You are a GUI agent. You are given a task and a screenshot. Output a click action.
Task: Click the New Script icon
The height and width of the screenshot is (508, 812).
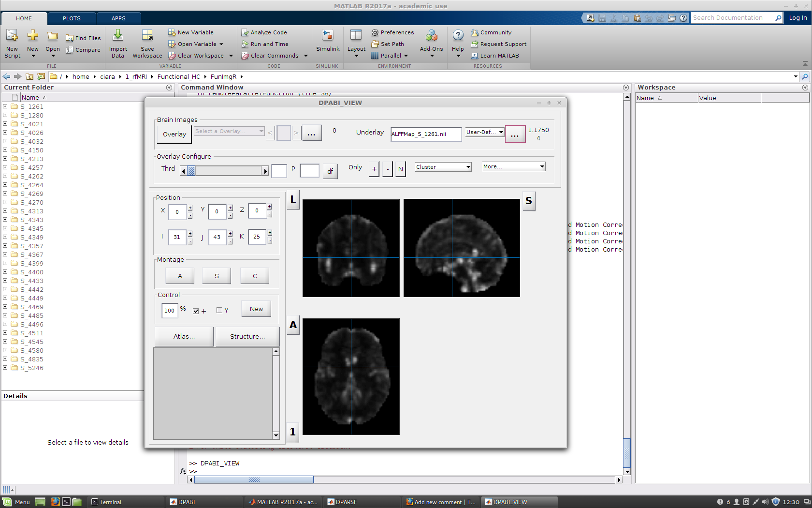[12, 35]
